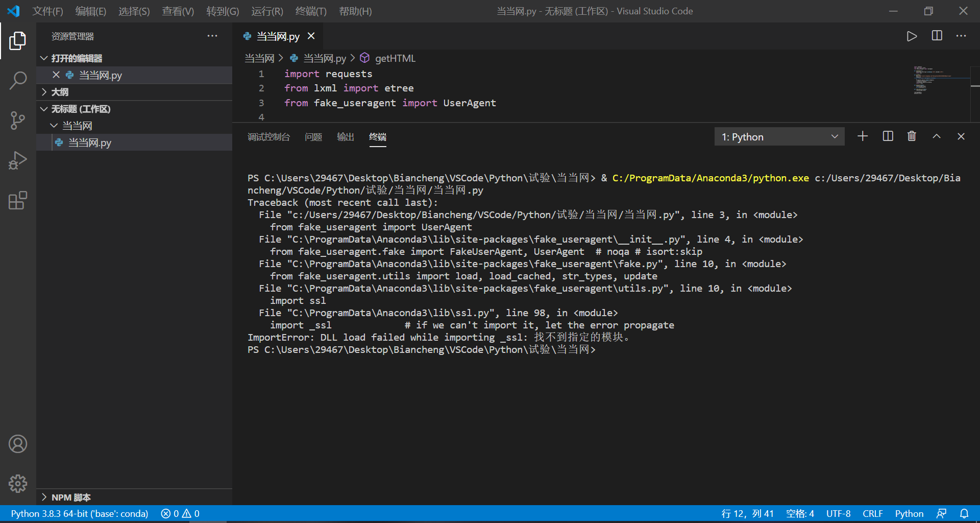The image size is (980, 523).
Task: Collapse the 打开的编辑器 section
Action: [x=135, y=58]
